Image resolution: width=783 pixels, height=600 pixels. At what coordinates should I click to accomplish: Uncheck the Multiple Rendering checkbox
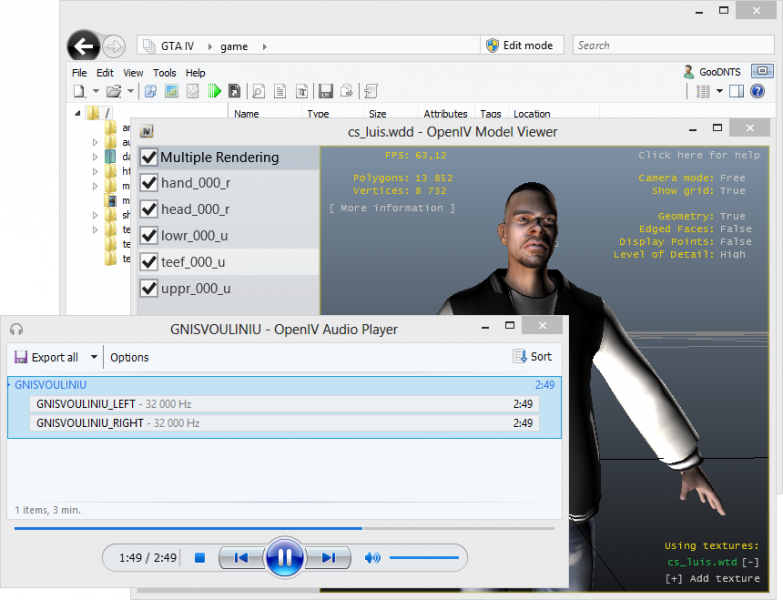click(149, 157)
